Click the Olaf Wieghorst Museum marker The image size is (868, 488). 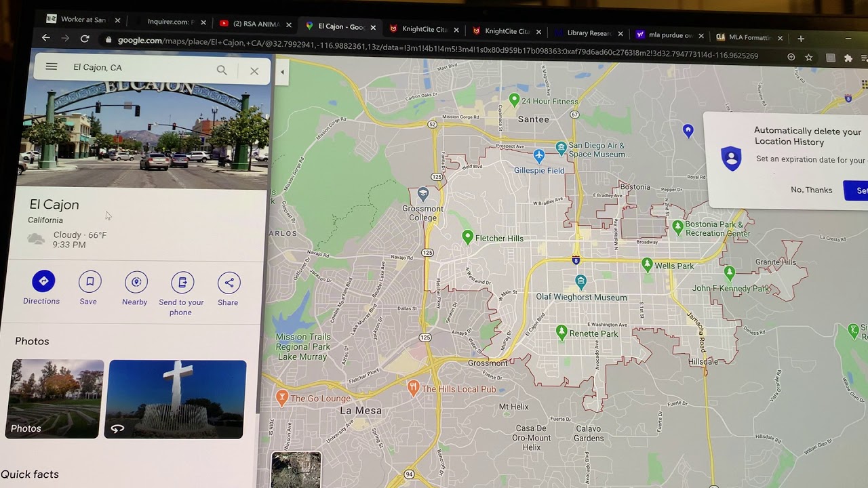pos(580,281)
